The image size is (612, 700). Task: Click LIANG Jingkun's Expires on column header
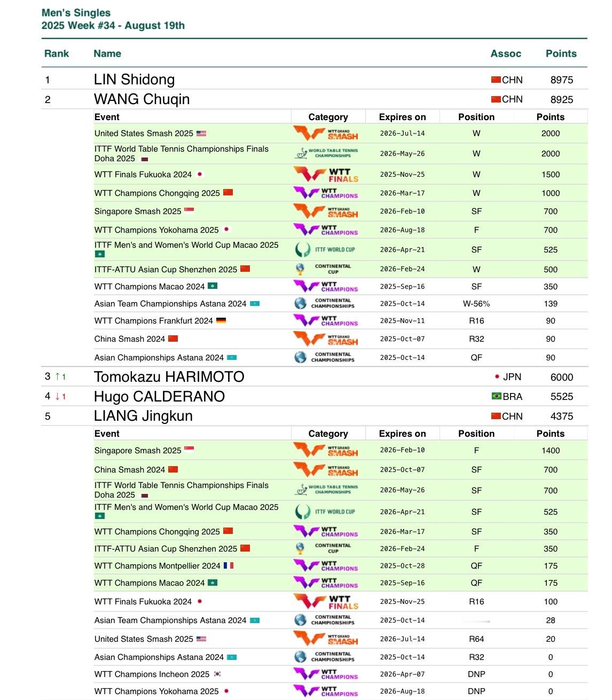pos(403,434)
